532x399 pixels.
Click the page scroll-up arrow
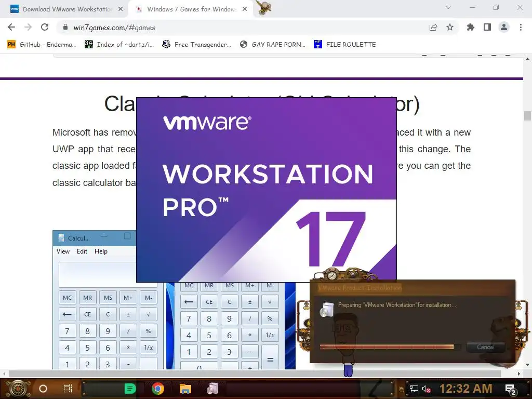pos(527,59)
